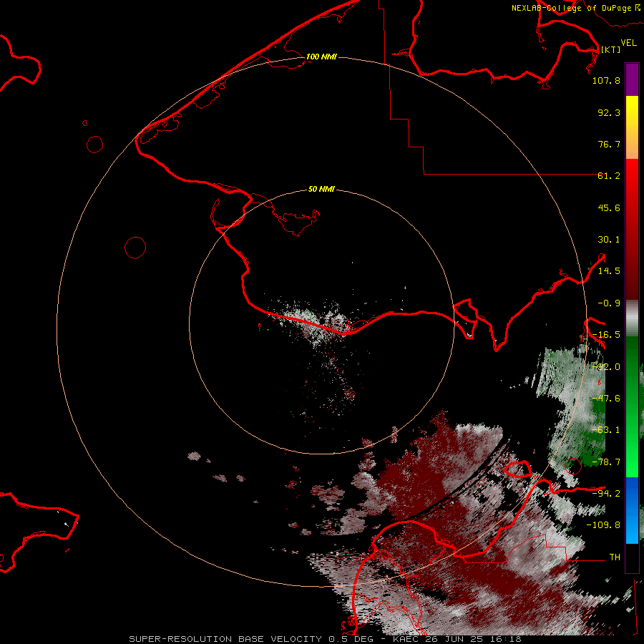Click the -78.7 velocity scale value
The height and width of the screenshot is (644, 644).
click(606, 462)
